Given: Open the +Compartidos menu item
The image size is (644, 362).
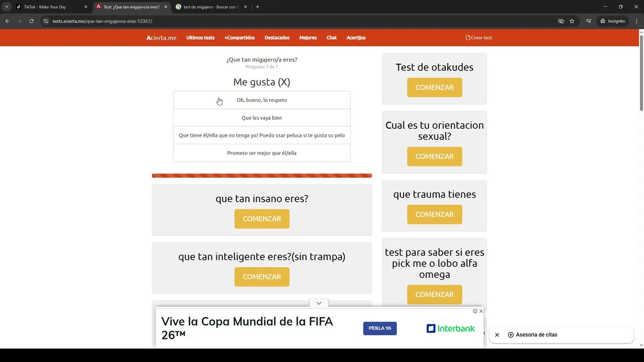Looking at the screenshot, I should click(x=239, y=38).
